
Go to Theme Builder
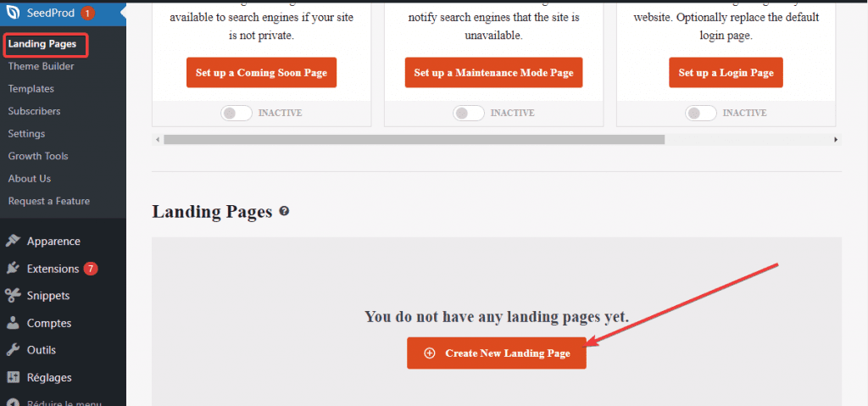[x=41, y=66]
